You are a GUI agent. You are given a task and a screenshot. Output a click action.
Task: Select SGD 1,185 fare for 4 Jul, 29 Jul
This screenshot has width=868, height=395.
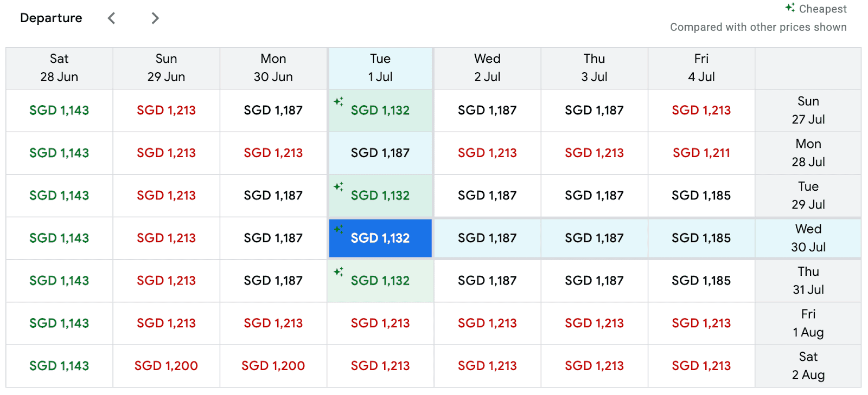click(701, 196)
